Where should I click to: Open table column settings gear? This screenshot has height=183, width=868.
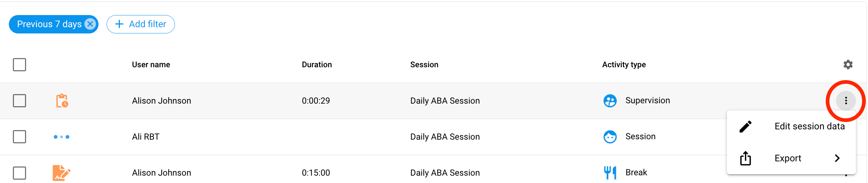tap(848, 65)
